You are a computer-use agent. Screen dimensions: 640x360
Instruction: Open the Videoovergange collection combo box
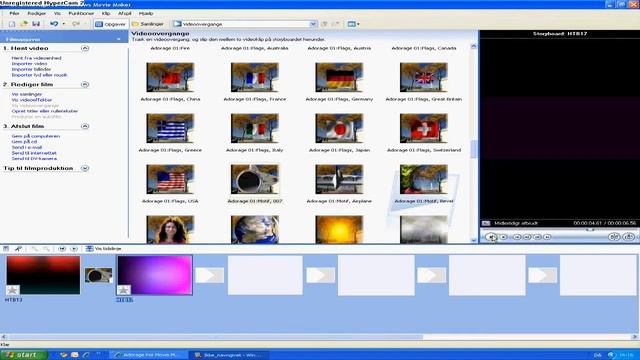click(x=244, y=24)
